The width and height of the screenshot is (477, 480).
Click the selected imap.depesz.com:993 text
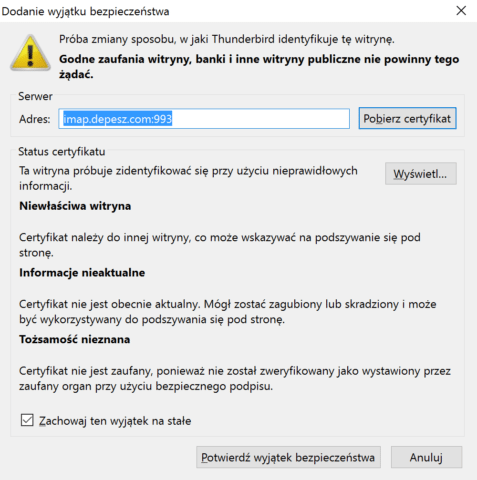117,119
